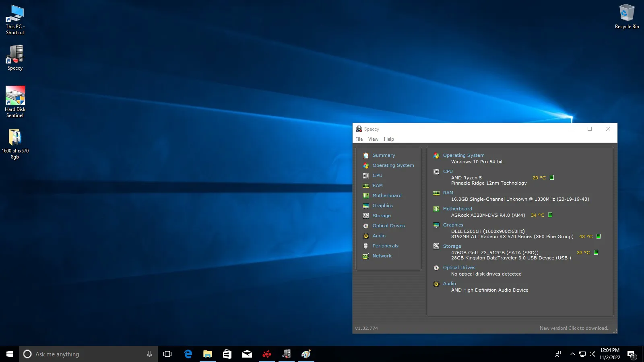
Task: Click the Audio heading link in summary
Action: tap(449, 284)
